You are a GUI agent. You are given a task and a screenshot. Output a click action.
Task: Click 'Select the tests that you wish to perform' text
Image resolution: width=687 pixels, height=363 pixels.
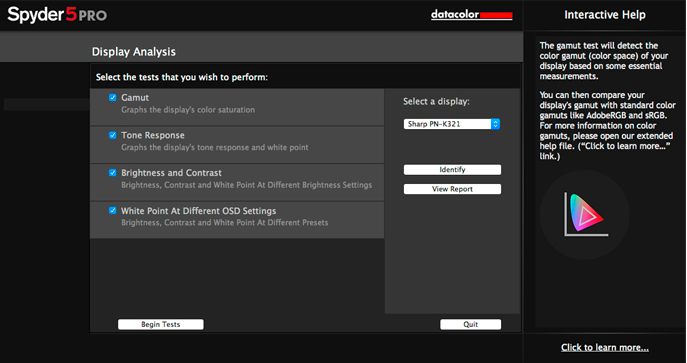(182, 77)
